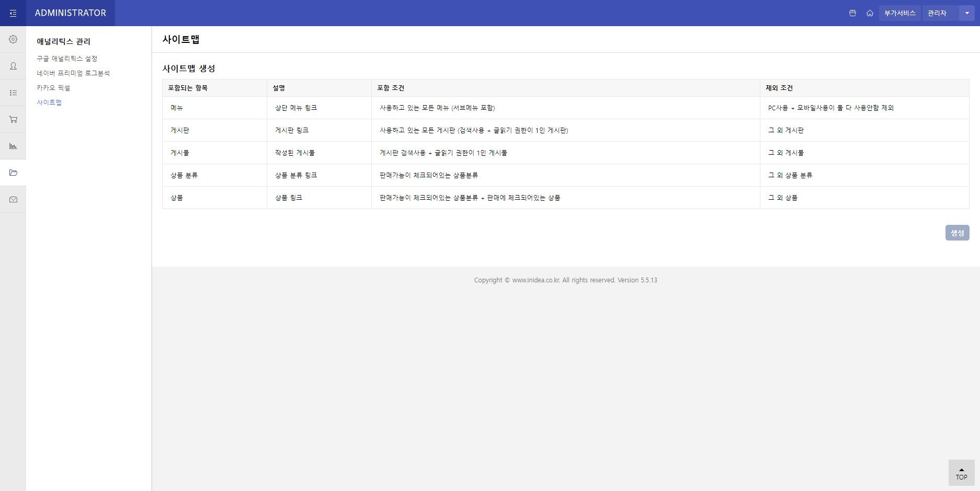Jump back to top with TOP button
The height and width of the screenshot is (491, 980).
[961, 473]
